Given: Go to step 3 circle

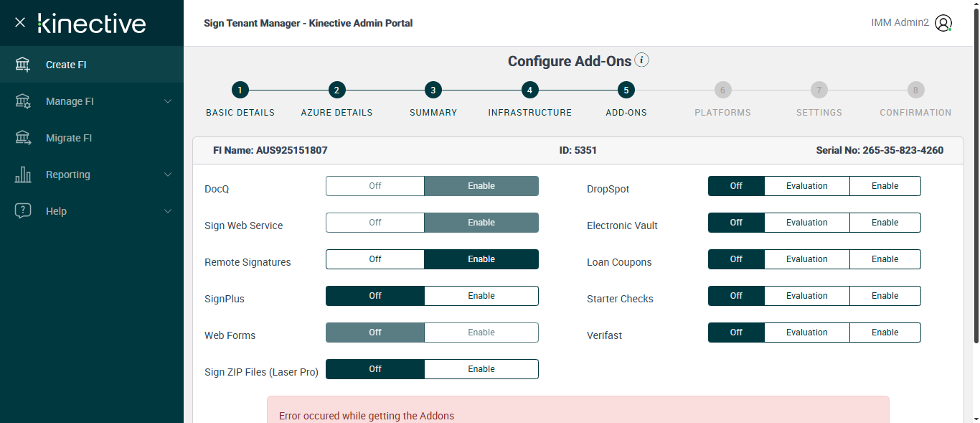Looking at the screenshot, I should pos(433,90).
